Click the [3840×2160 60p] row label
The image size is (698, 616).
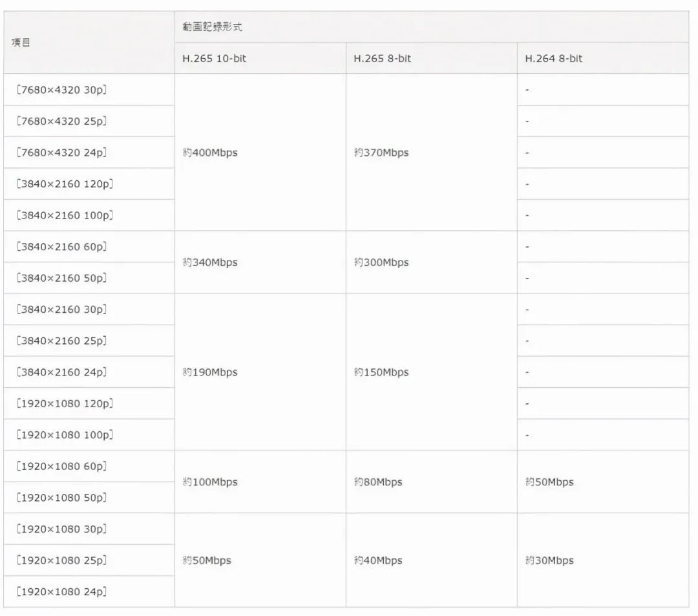click(x=61, y=247)
